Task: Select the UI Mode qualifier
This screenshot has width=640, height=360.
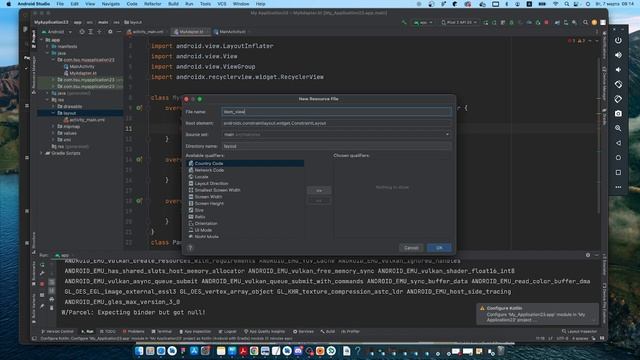Action: (245, 230)
